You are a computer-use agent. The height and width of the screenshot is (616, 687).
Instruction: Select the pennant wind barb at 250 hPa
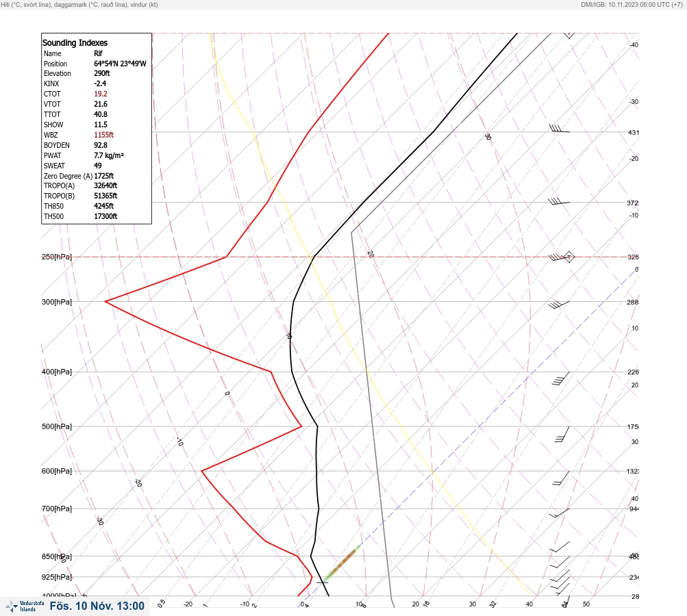(561, 257)
